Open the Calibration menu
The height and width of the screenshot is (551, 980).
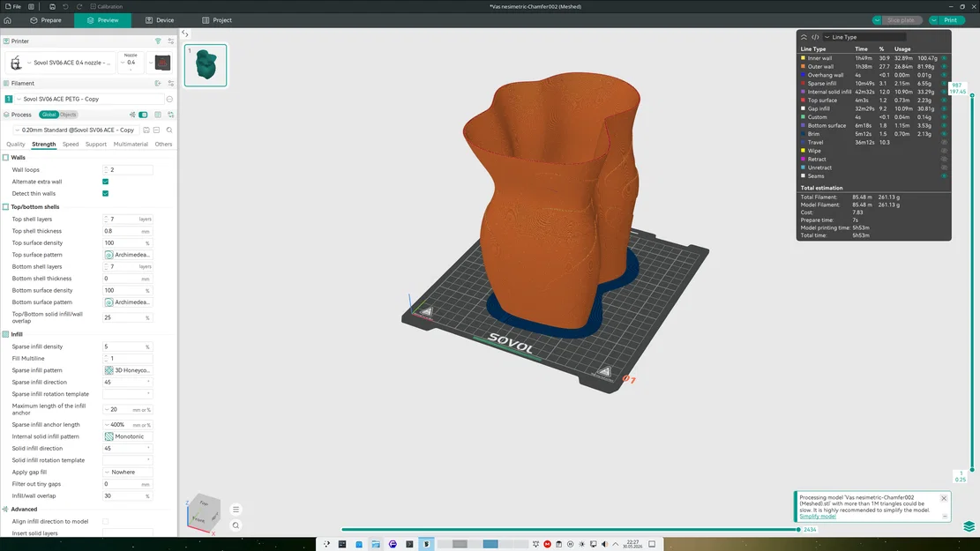[x=106, y=6]
